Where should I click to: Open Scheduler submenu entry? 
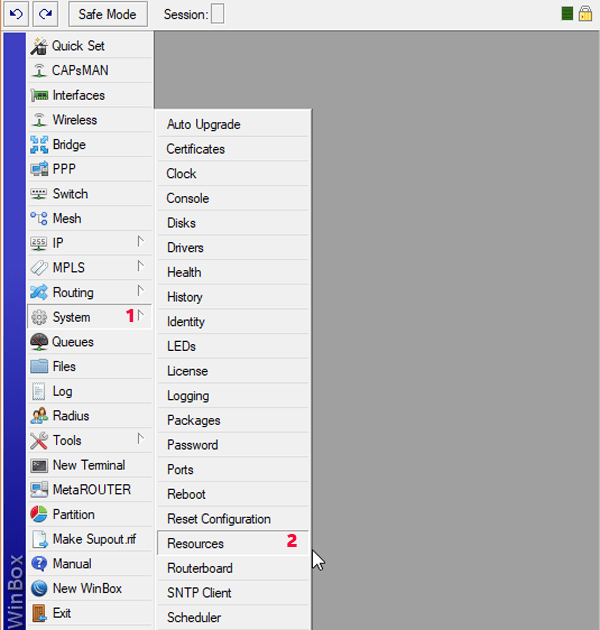click(x=233, y=618)
